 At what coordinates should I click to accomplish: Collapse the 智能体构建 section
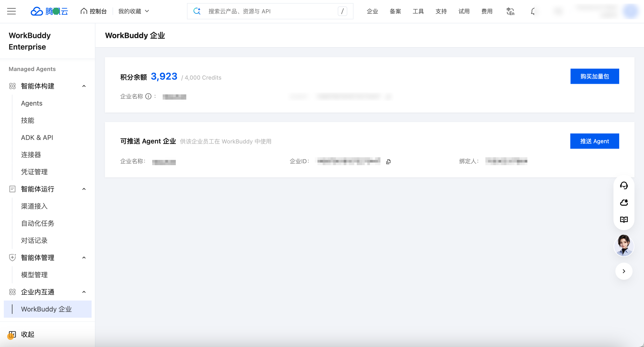click(x=84, y=86)
